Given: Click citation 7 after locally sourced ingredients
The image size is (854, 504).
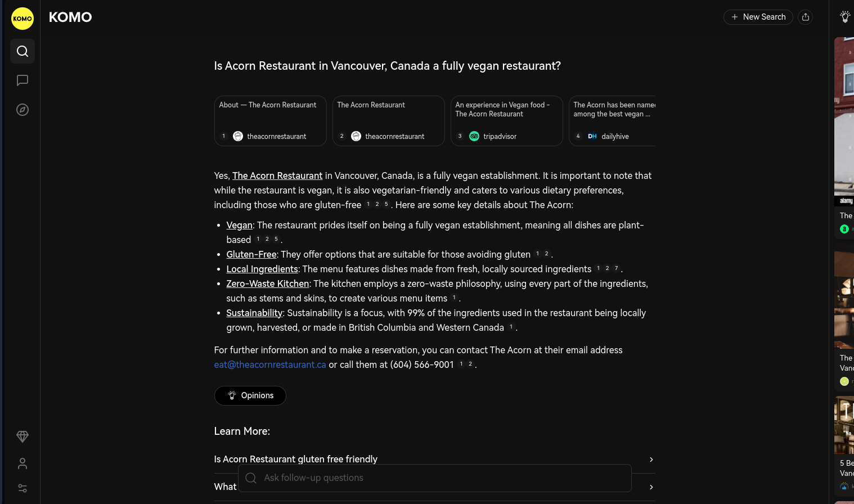Looking at the screenshot, I should [x=616, y=268].
